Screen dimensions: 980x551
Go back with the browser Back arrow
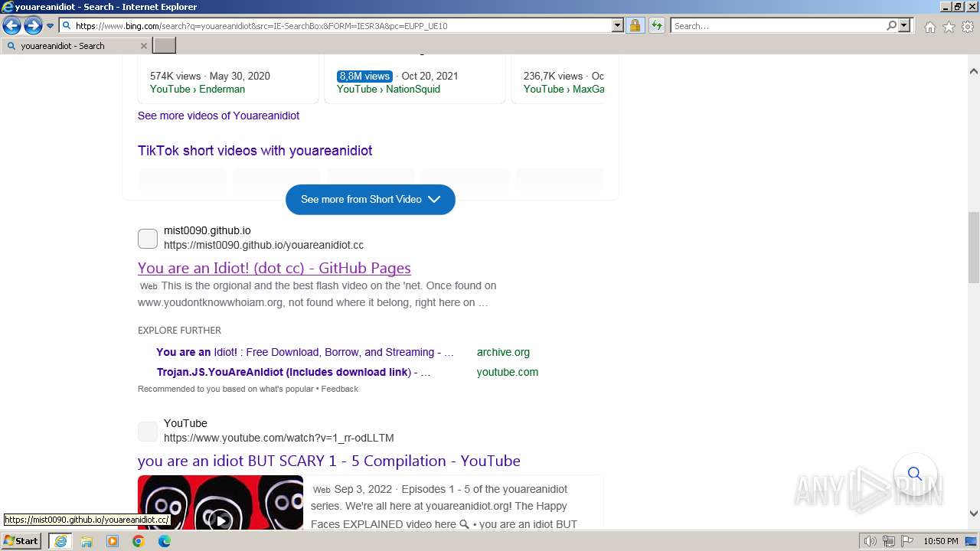click(11, 25)
